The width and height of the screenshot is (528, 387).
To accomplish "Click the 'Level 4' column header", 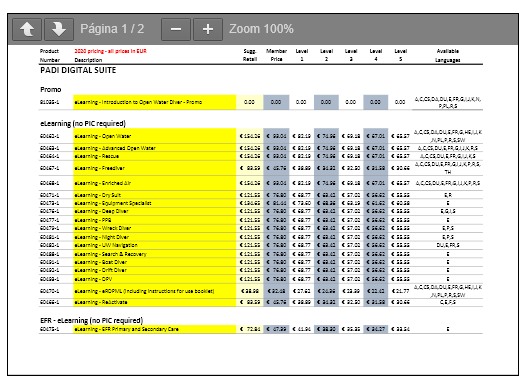I will point(376,55).
